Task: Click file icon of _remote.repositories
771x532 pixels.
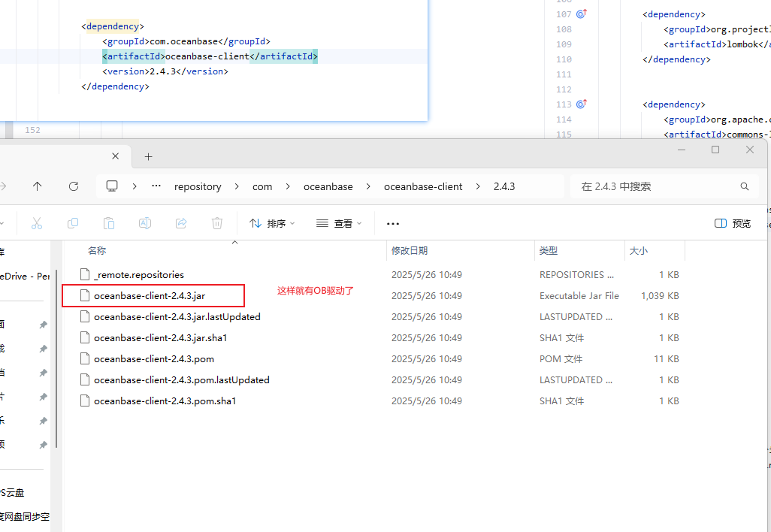Action: click(85, 274)
